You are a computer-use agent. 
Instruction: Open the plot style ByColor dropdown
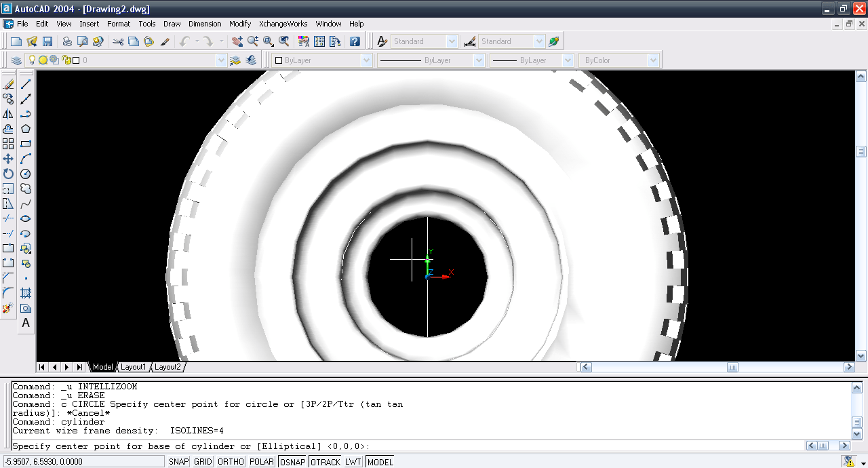pos(653,60)
